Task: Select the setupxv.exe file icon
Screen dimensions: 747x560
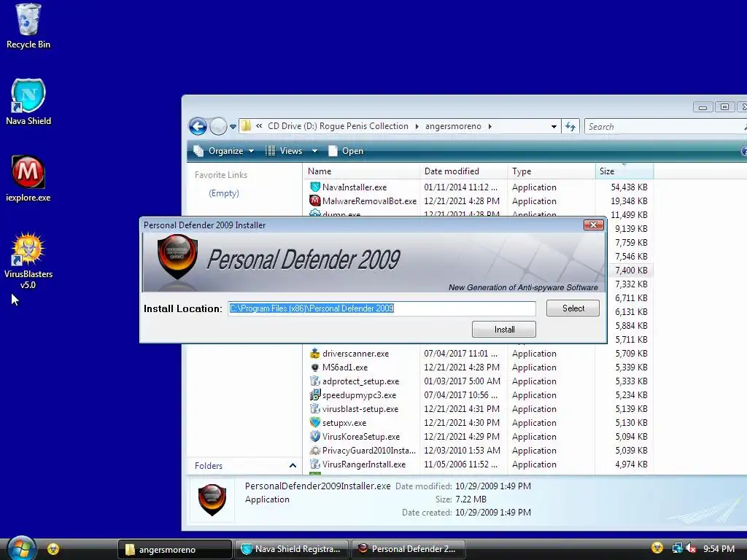Action: (315, 422)
